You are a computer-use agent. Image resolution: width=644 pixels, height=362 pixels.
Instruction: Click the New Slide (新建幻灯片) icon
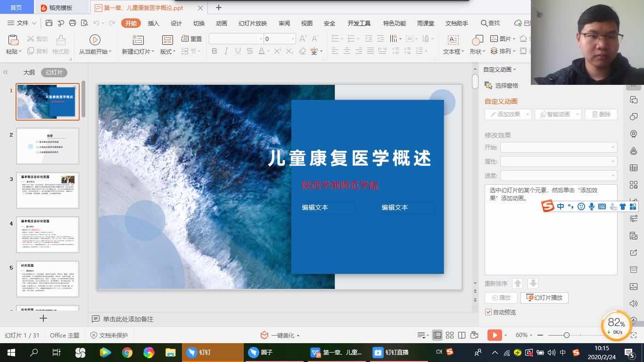[x=138, y=41]
